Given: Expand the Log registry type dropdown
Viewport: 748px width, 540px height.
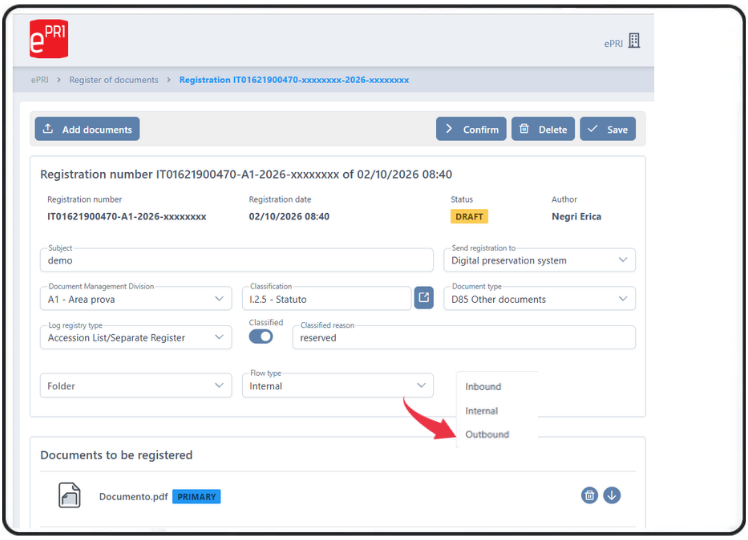Looking at the screenshot, I should (x=136, y=337).
